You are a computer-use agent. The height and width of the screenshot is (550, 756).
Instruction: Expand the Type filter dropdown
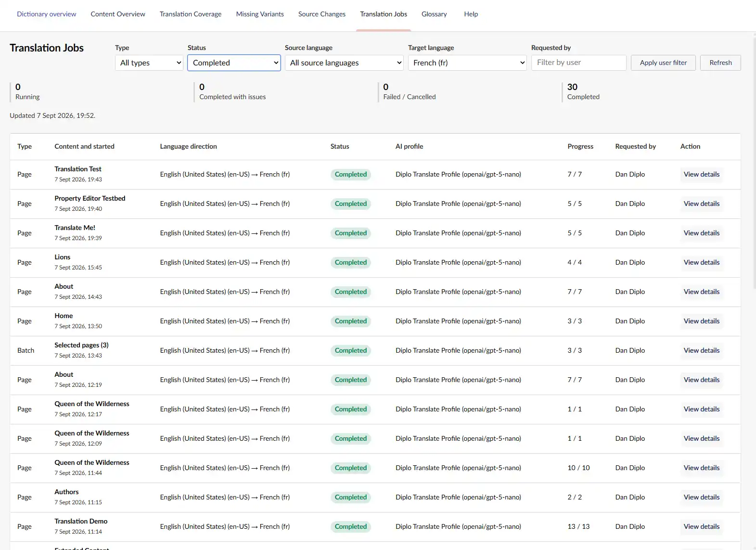149,63
